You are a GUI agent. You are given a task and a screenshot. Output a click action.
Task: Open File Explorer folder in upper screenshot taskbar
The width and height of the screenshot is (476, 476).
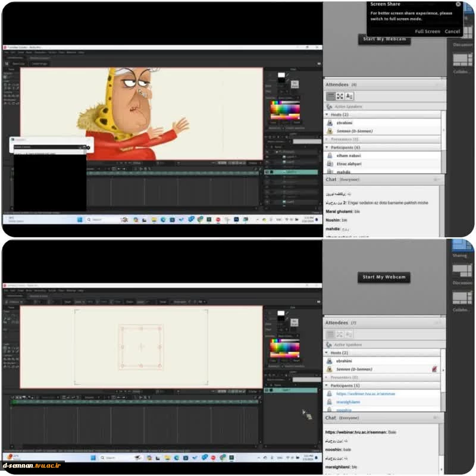pos(154,220)
